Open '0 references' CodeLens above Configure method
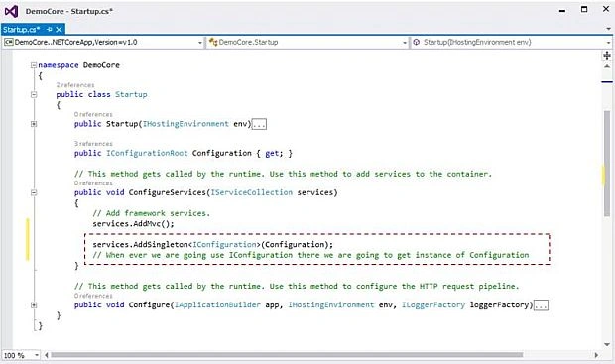The image size is (615, 364). pos(93,296)
